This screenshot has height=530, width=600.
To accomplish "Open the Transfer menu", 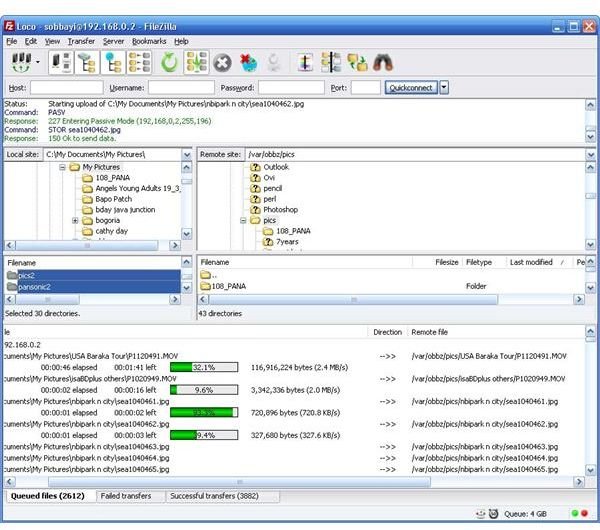I will click(81, 41).
